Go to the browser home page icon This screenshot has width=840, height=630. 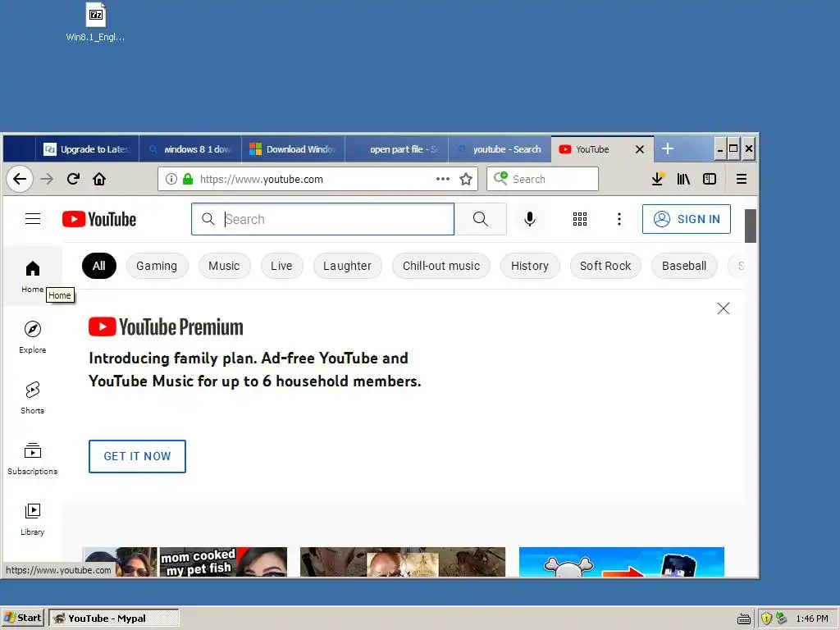(x=99, y=179)
